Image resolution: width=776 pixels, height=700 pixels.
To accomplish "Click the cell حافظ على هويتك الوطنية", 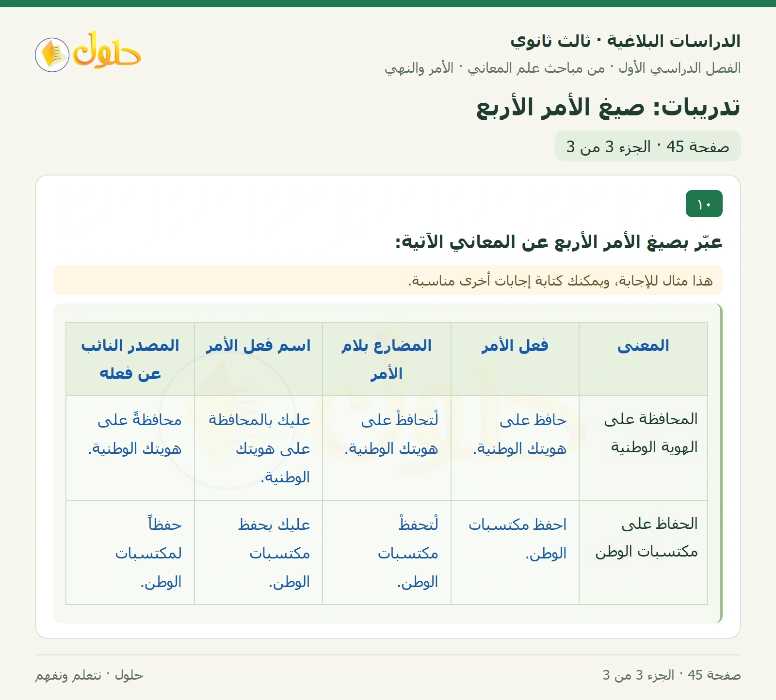I will tap(515, 448).
